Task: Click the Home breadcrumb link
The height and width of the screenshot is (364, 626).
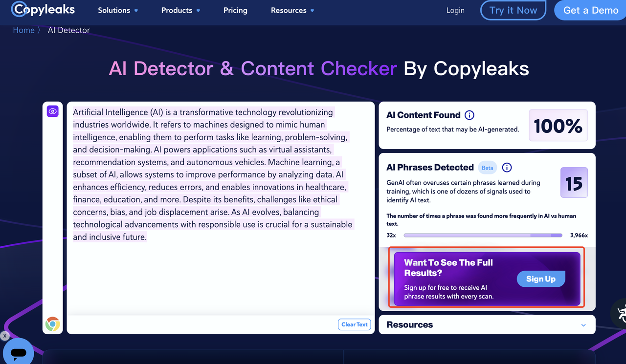Action: click(x=23, y=30)
